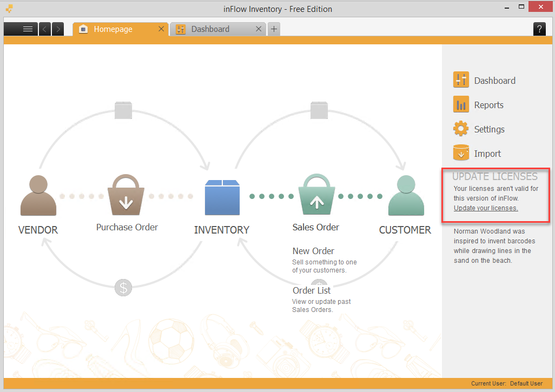This screenshot has height=392, width=555.
Task: Click the Sales Order bag icon
Action: pos(316,194)
